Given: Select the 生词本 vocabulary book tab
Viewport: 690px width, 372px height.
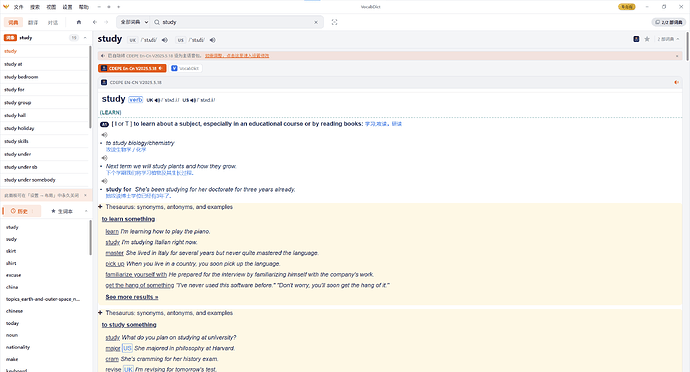Looking at the screenshot, I should point(62,211).
